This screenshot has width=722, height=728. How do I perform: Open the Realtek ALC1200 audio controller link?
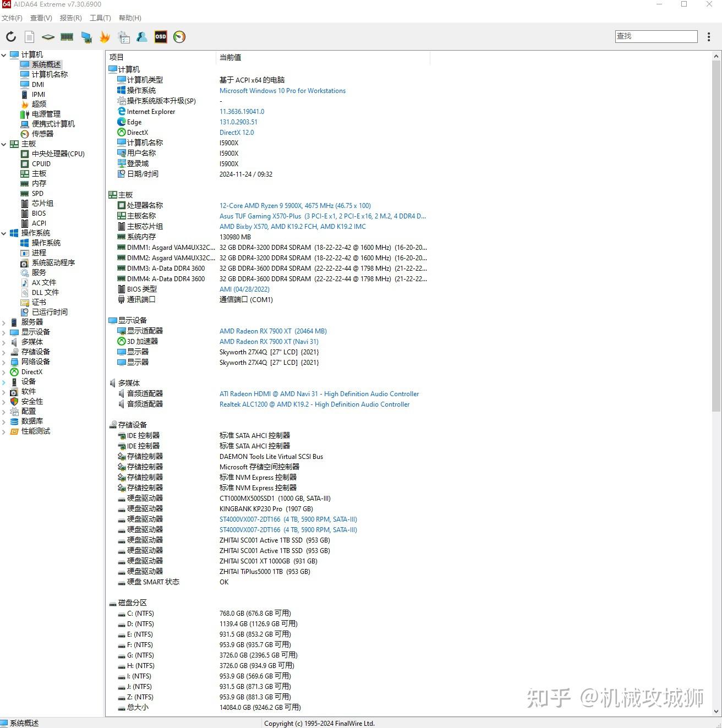[314, 404]
